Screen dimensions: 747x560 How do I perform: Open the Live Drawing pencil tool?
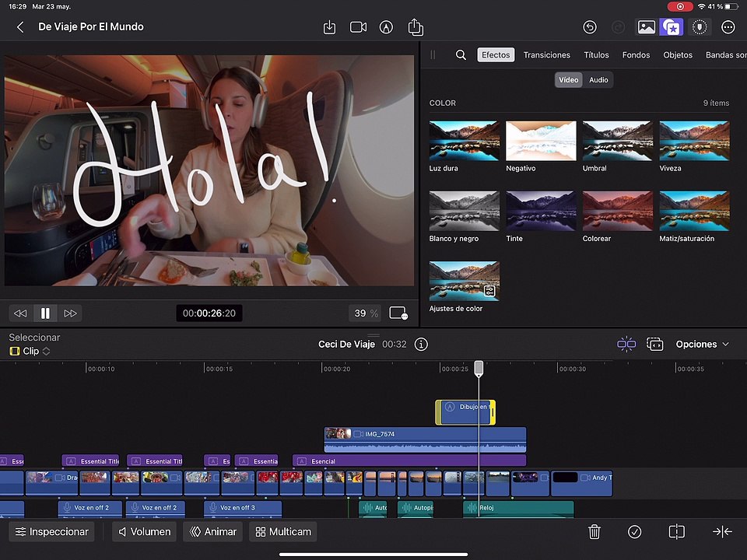point(386,27)
